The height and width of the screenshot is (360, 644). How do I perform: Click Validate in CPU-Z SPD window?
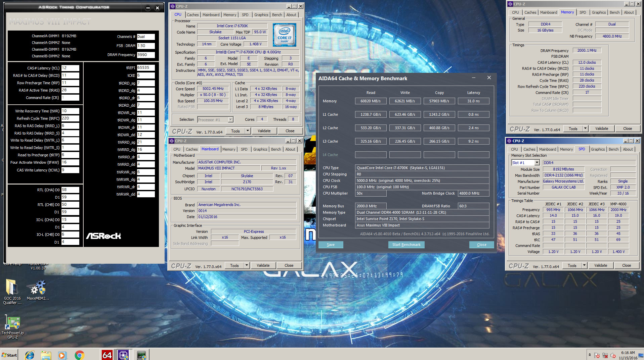point(601,265)
